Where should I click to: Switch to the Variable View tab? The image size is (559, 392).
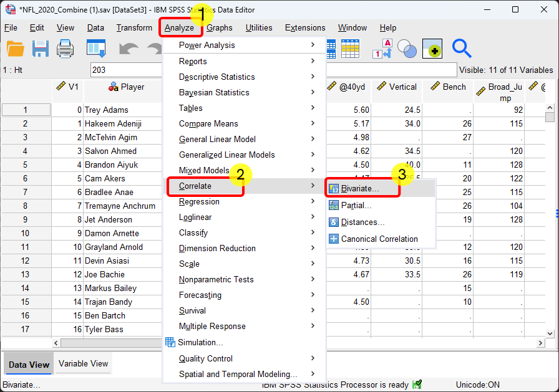pyautogui.click(x=83, y=363)
